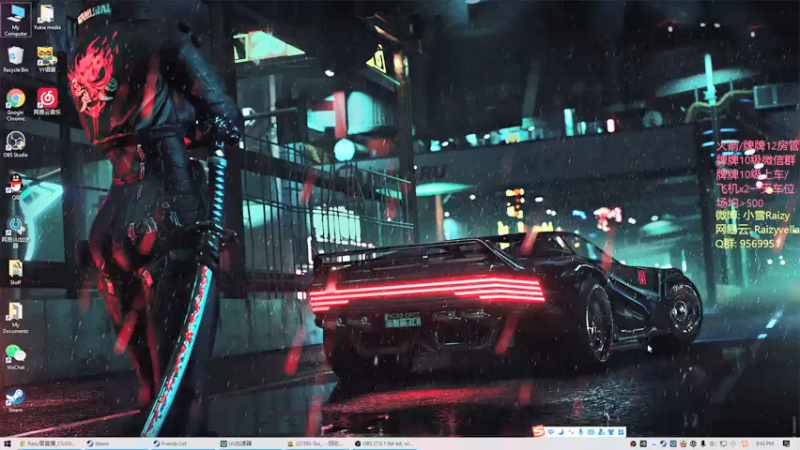Click the microphone tray icon

[x=703, y=444]
